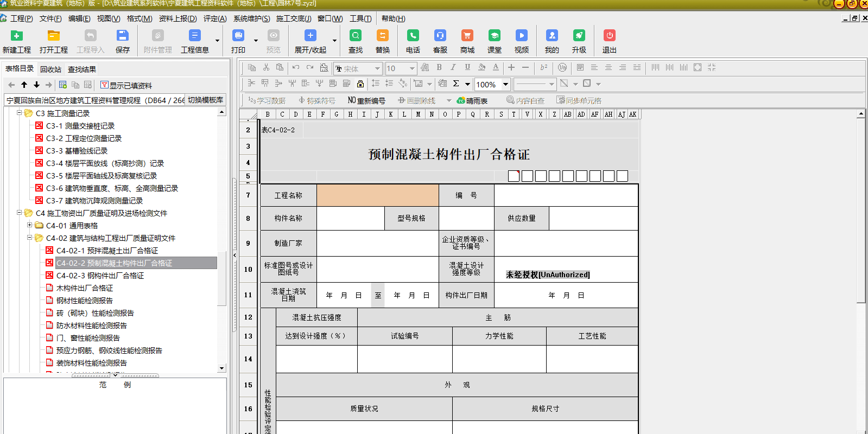Open the 100% zoom dropdown
Screen dimensions: 868x434
[505, 84]
